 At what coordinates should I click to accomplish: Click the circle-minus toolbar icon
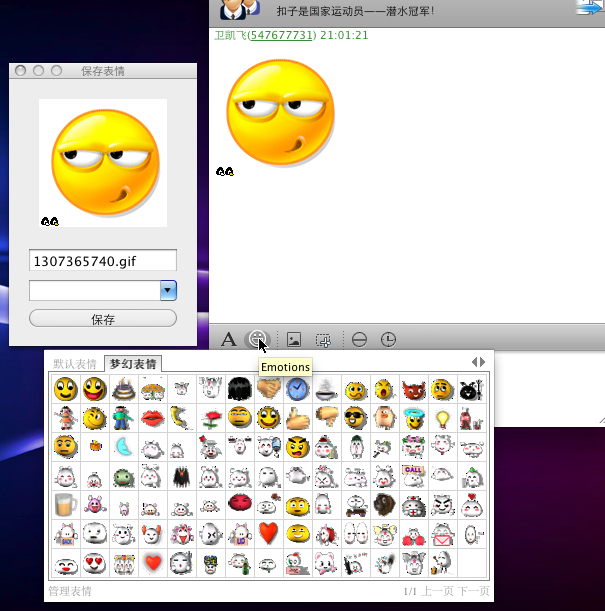(x=359, y=339)
